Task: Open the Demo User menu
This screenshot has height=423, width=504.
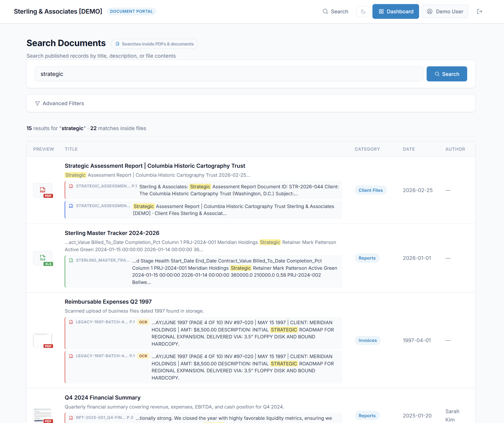Action: point(445,11)
